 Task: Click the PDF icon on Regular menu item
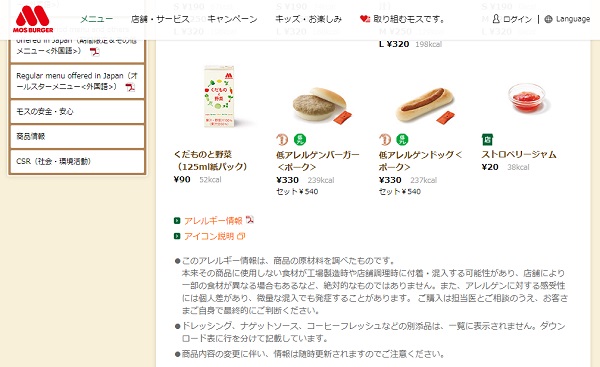point(130,87)
